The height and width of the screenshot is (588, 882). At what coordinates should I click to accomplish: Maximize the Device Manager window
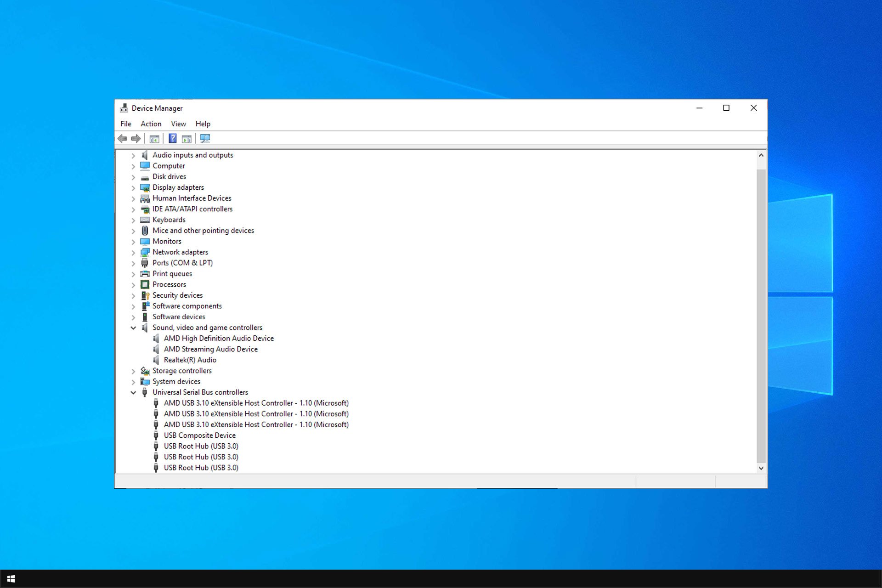coord(726,108)
